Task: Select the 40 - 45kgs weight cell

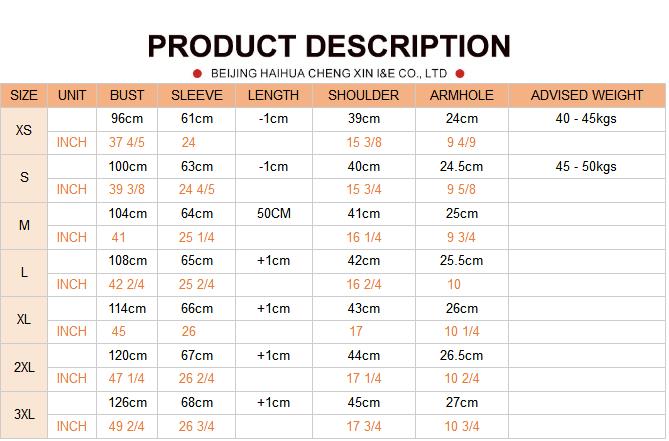Action: 586,119
